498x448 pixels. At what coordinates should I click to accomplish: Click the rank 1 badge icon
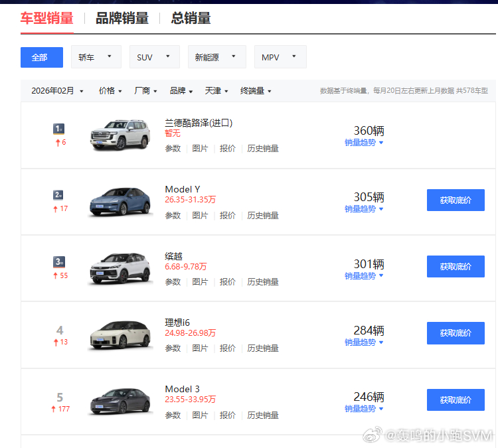pos(58,129)
